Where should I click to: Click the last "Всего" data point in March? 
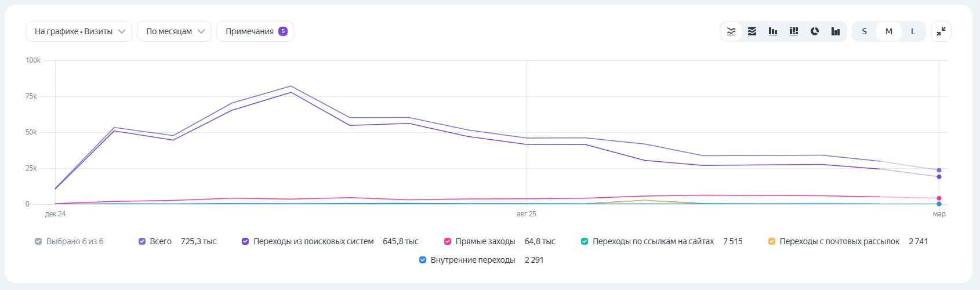[x=939, y=171]
